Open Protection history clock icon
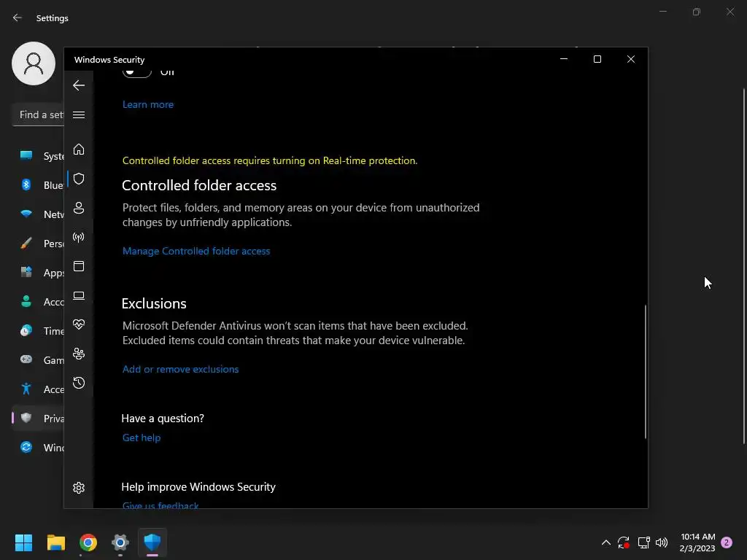Screen dimensions: 747x560 click(79, 383)
